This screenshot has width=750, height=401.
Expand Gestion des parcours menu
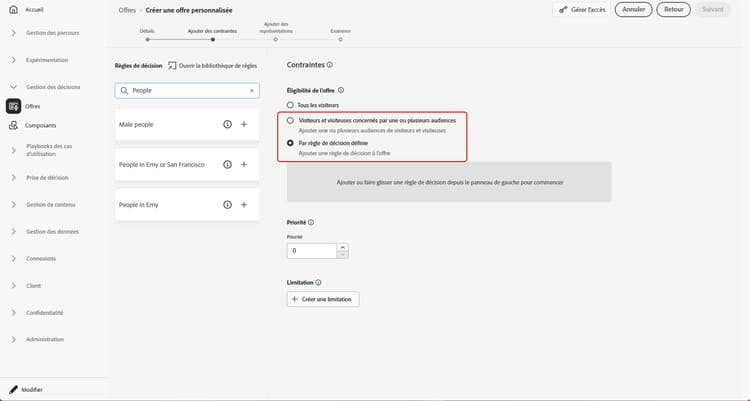point(13,33)
